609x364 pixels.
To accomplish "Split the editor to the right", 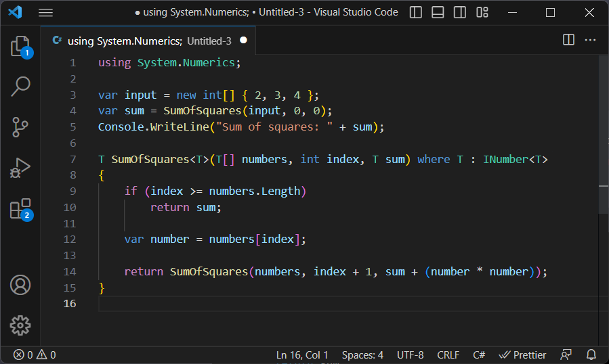I will coord(568,40).
